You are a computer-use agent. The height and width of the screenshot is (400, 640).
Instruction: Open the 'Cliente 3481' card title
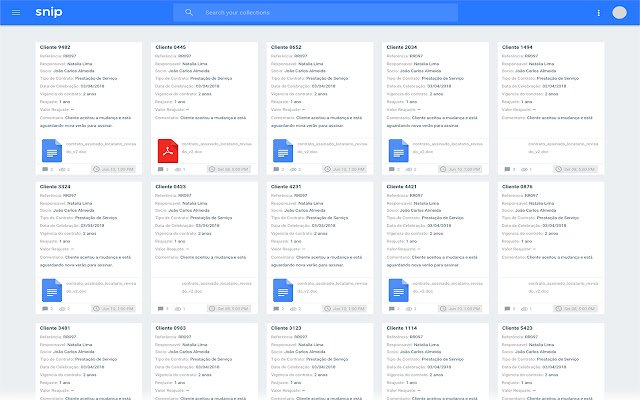55,328
